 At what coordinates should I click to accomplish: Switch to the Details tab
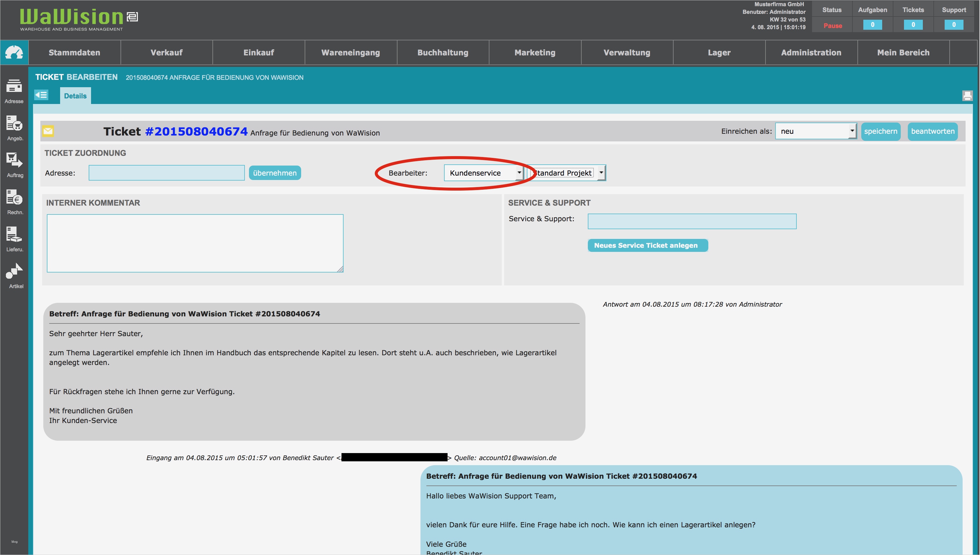click(x=75, y=95)
